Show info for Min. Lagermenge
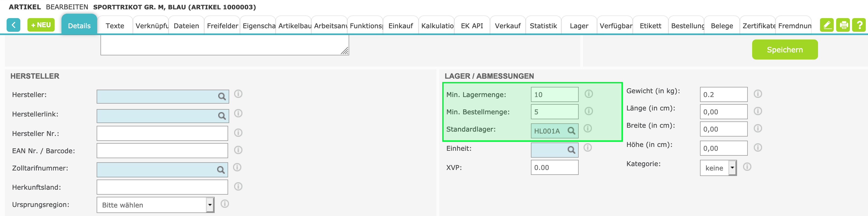The image size is (868, 216). tap(589, 94)
